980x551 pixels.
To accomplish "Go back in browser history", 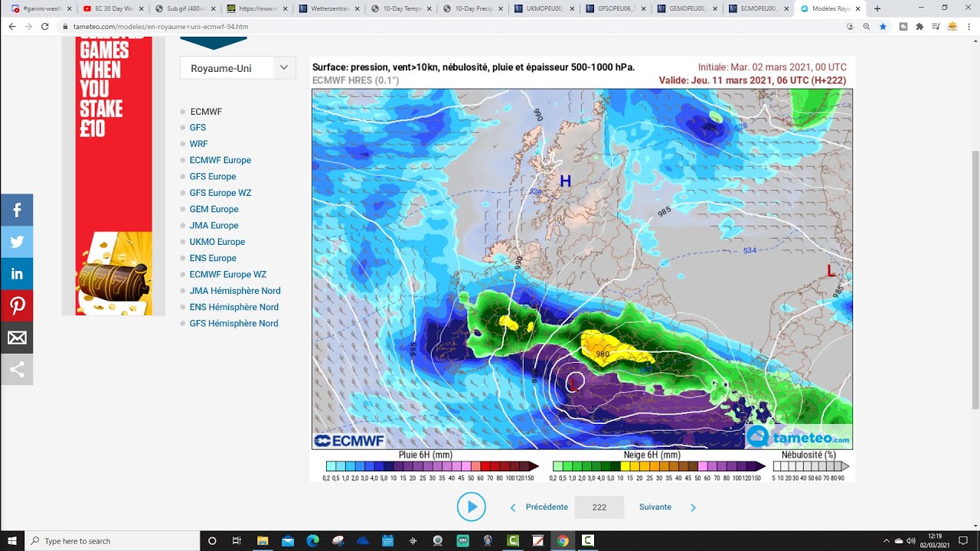I will (x=11, y=26).
